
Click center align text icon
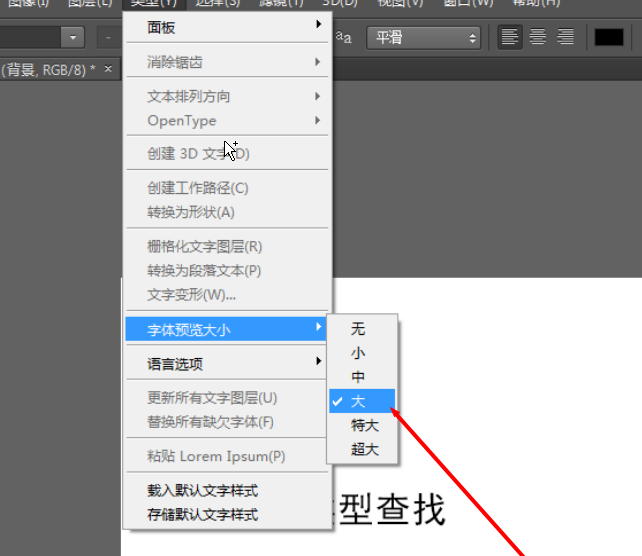coord(538,37)
